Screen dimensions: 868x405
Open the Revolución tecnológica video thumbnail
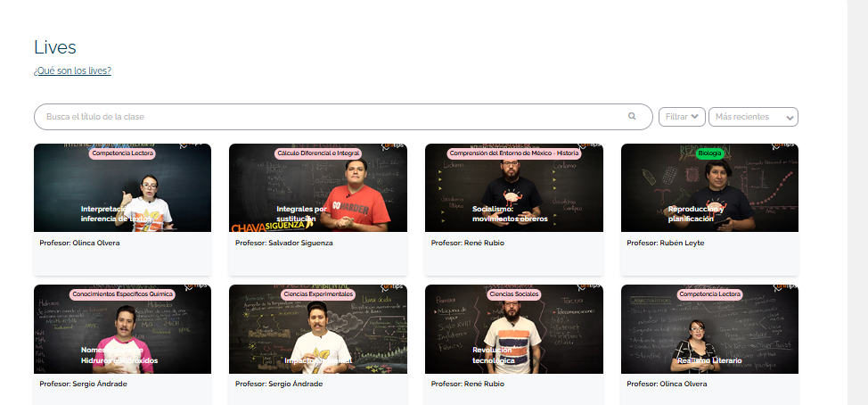click(514, 329)
